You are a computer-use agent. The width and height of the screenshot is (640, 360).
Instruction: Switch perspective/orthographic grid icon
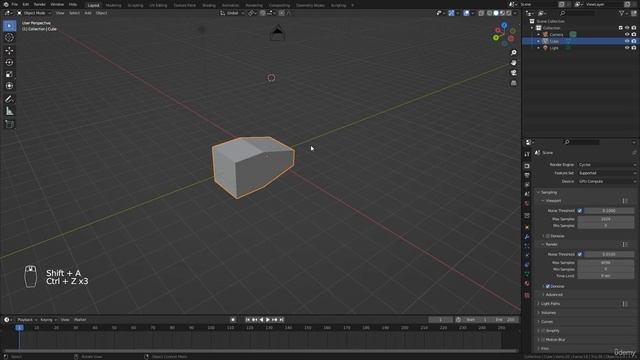click(x=513, y=83)
